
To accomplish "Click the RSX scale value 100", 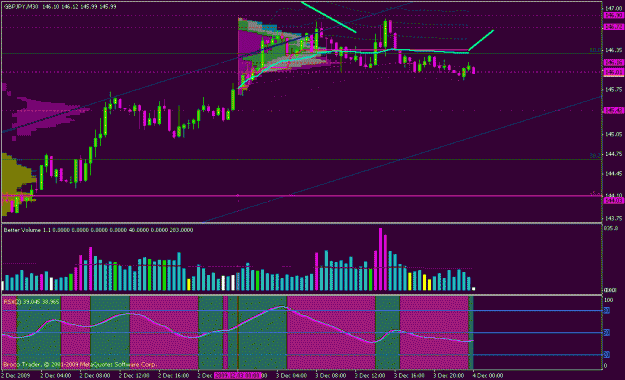I will click(x=609, y=300).
